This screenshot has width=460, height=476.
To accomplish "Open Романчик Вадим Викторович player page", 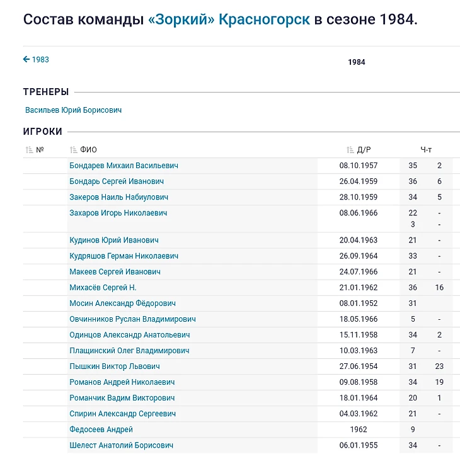I will 122,398.
